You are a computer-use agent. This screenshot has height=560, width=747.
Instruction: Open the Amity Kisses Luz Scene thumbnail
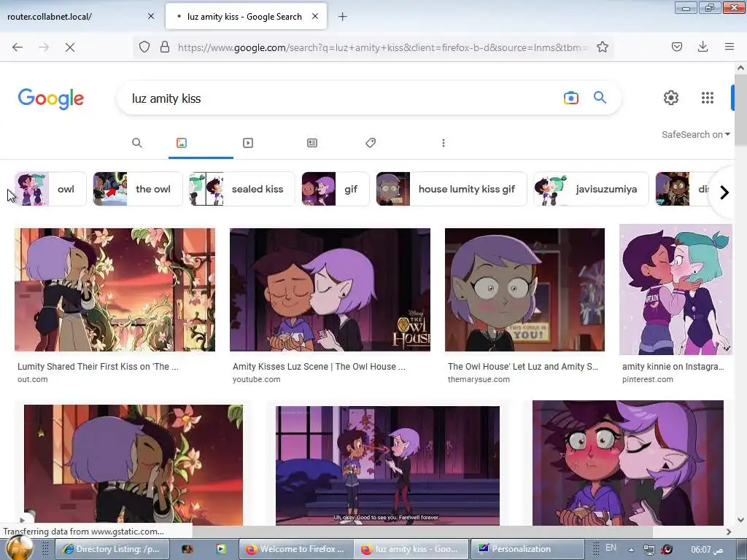point(330,290)
